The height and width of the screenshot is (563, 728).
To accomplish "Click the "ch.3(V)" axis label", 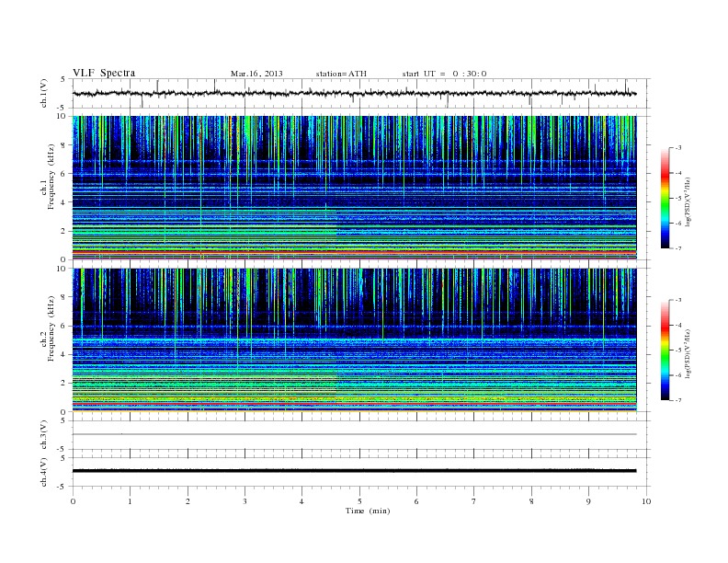I will 44,435.
